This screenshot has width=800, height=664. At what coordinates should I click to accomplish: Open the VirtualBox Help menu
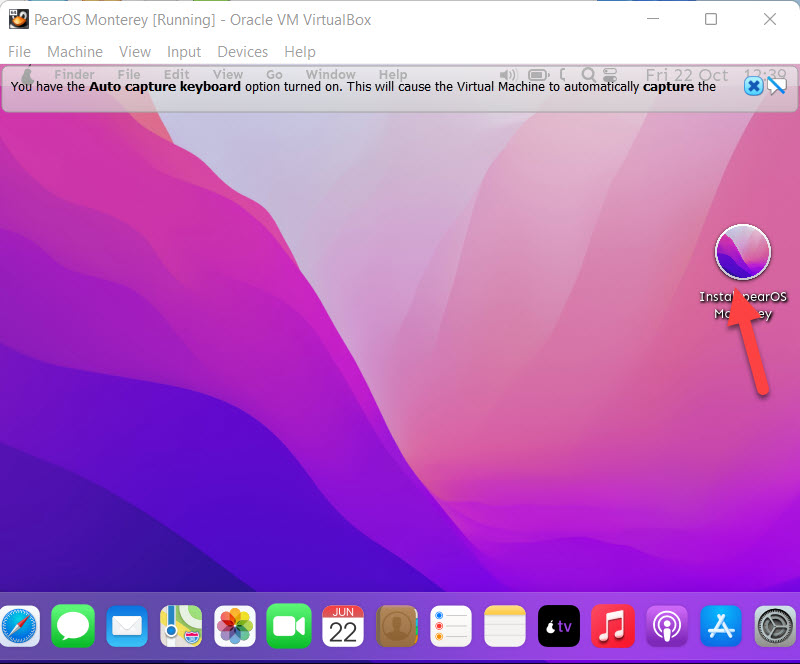point(300,52)
